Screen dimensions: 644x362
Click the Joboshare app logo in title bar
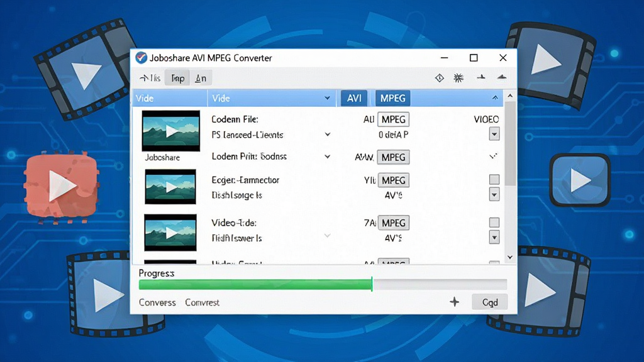pos(142,58)
